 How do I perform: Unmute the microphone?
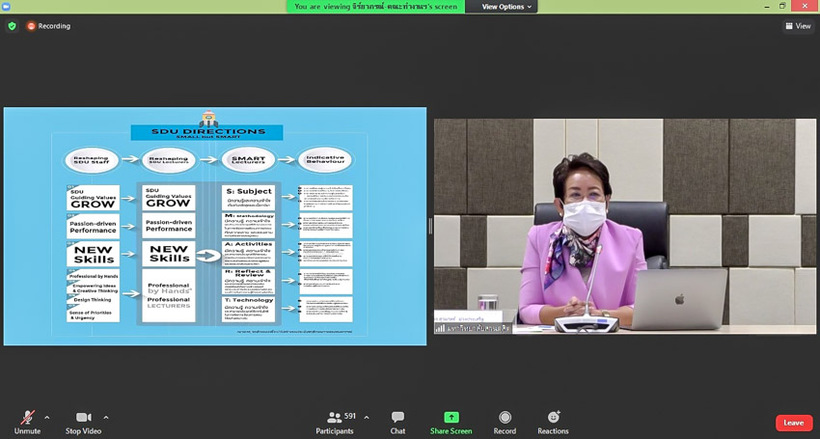pos(27,423)
